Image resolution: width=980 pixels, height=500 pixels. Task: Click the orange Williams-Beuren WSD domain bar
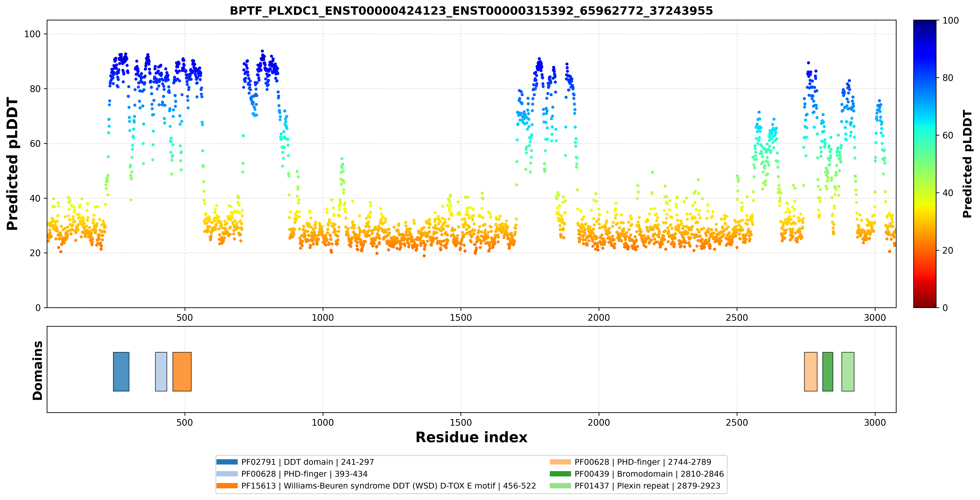[x=182, y=371]
